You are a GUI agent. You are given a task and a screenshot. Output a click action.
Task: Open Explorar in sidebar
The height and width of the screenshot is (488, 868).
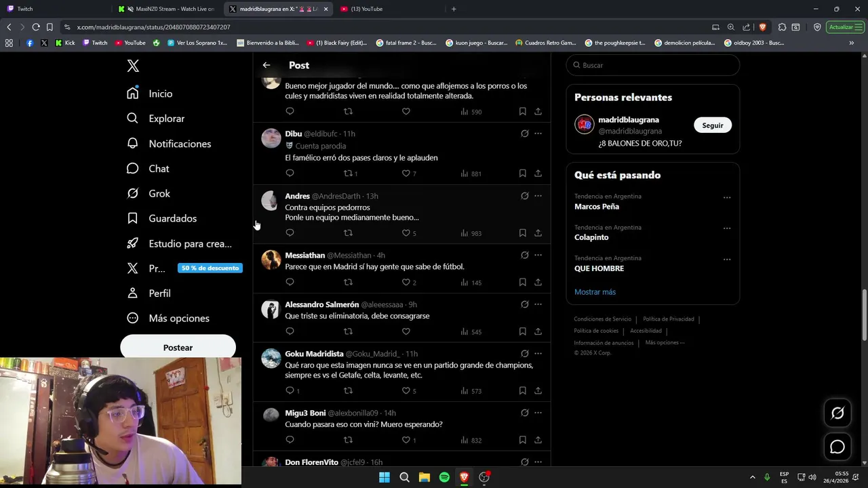pyautogui.click(x=155, y=119)
